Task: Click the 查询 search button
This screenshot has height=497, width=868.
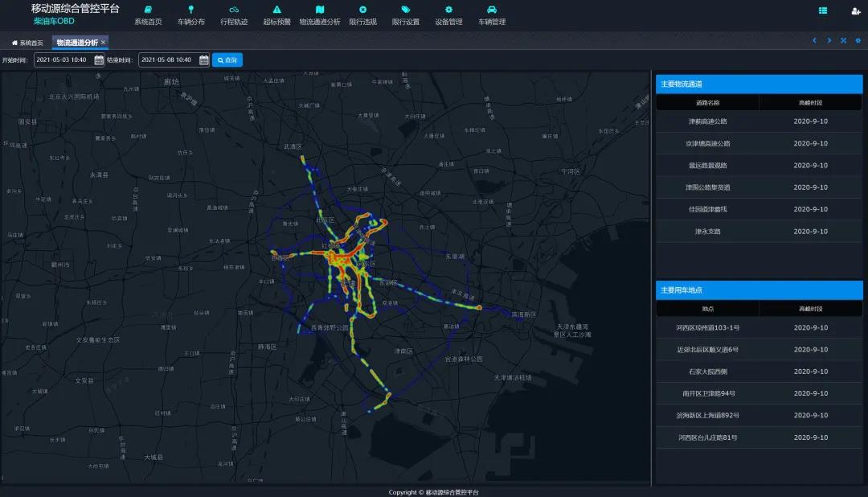Action: (x=227, y=60)
